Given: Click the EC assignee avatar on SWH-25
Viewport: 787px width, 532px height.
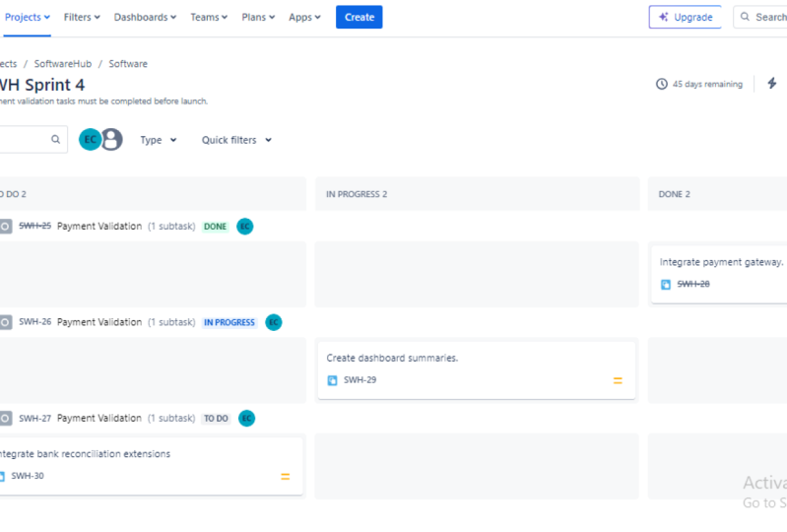Looking at the screenshot, I should [x=245, y=227].
